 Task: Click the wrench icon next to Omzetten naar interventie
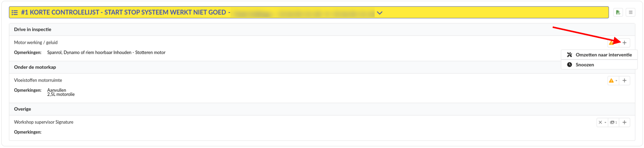(x=570, y=55)
